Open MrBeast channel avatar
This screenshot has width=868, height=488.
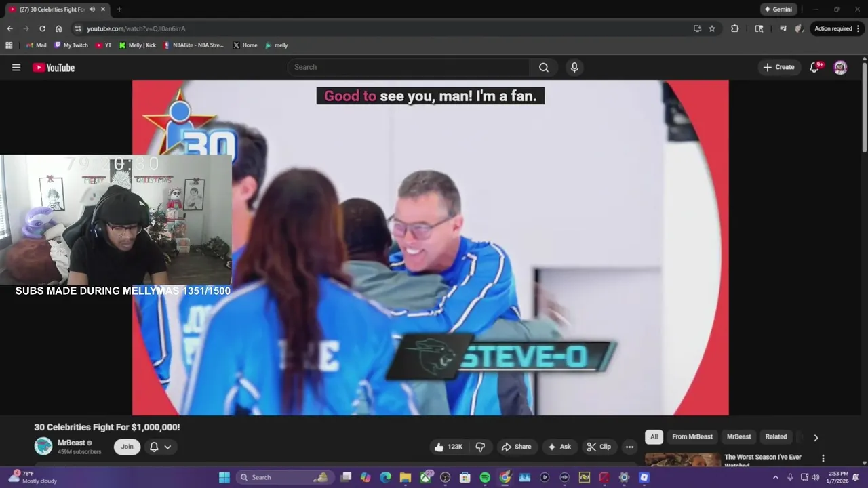pyautogui.click(x=43, y=446)
